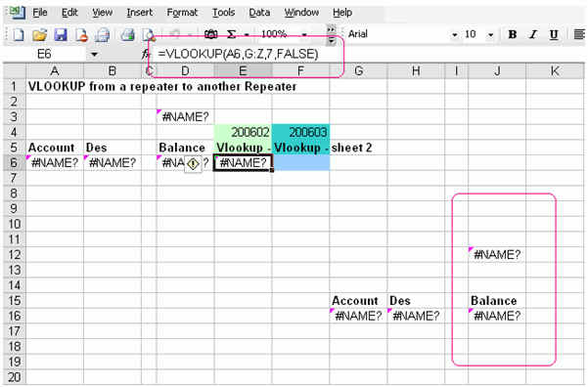Create a new blank workbook

(x=19, y=35)
